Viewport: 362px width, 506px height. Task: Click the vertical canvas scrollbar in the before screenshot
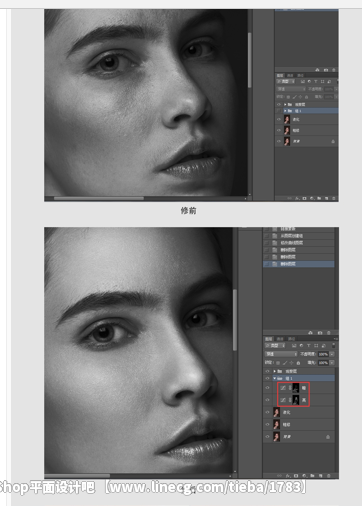click(x=249, y=60)
